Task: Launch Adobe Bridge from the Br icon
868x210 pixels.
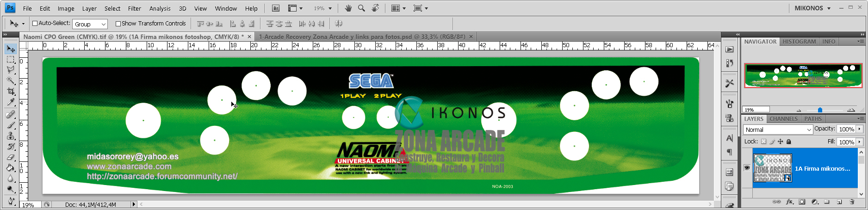Action: click(x=276, y=8)
